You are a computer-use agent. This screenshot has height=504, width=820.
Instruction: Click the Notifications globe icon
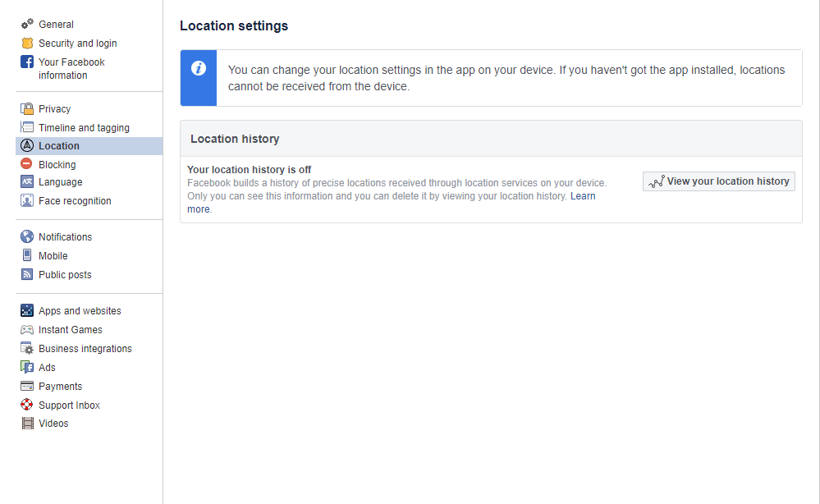27,237
